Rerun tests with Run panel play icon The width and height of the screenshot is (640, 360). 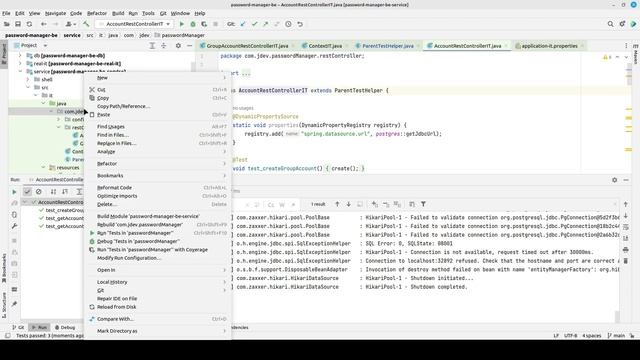click(x=14, y=191)
